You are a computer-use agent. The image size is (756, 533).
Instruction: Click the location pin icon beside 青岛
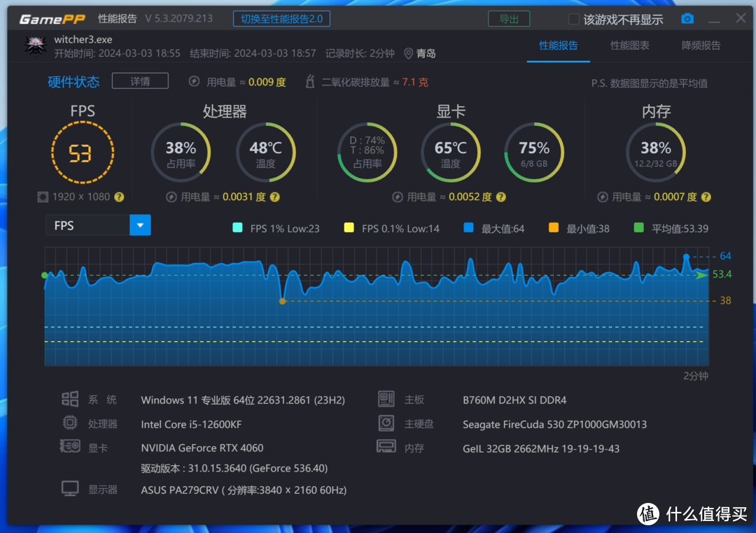coord(408,53)
